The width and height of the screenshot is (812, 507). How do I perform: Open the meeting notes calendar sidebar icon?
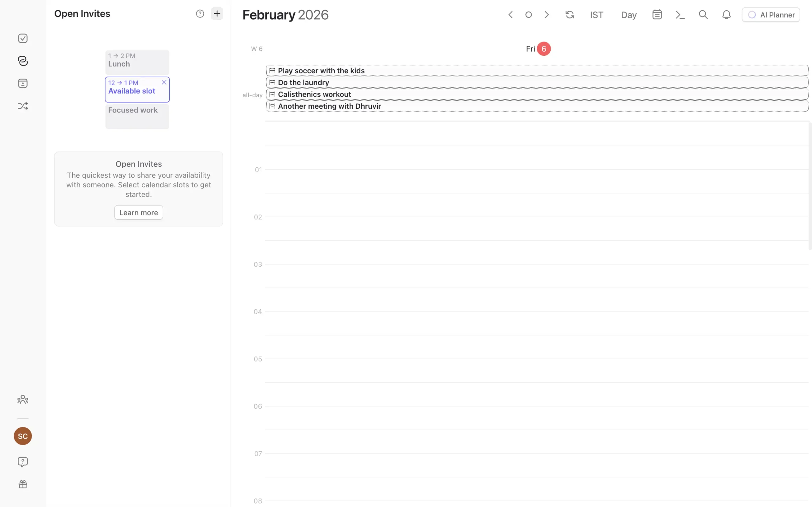tap(23, 83)
